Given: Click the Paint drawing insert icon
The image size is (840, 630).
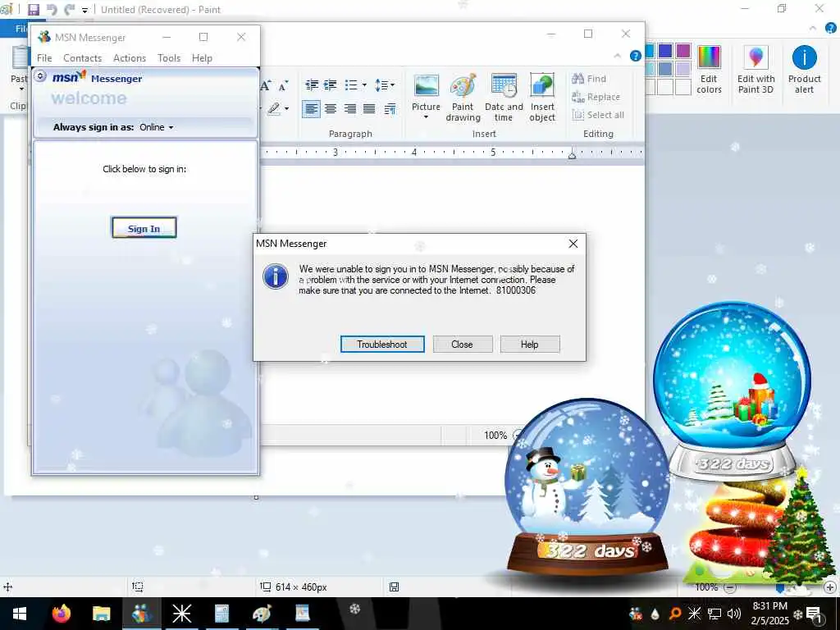Looking at the screenshot, I should 463,98.
